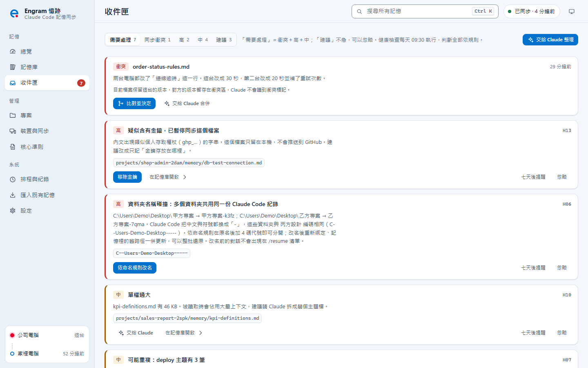Click the display monitor icon in header
This screenshot has height=368, width=588.
(572, 11)
